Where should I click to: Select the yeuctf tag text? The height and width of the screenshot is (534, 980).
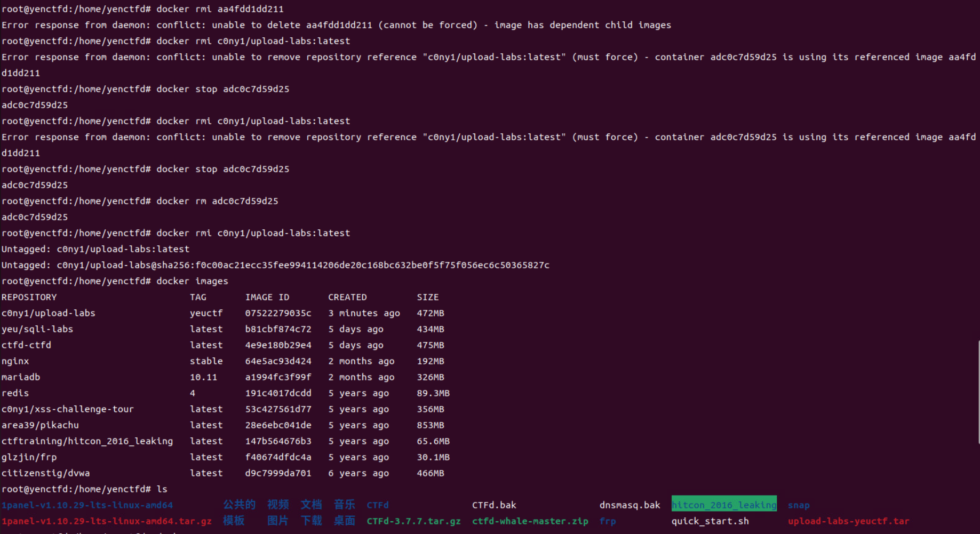[206, 313]
